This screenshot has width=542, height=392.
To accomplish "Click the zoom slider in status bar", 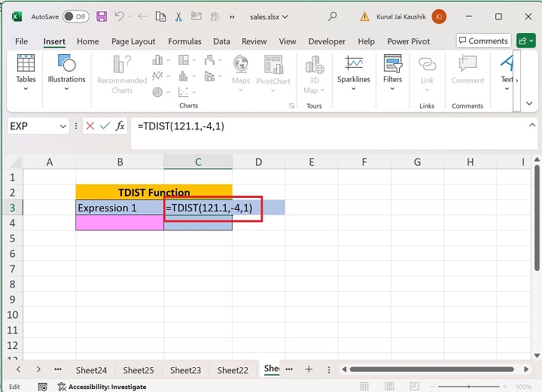I will [469, 387].
